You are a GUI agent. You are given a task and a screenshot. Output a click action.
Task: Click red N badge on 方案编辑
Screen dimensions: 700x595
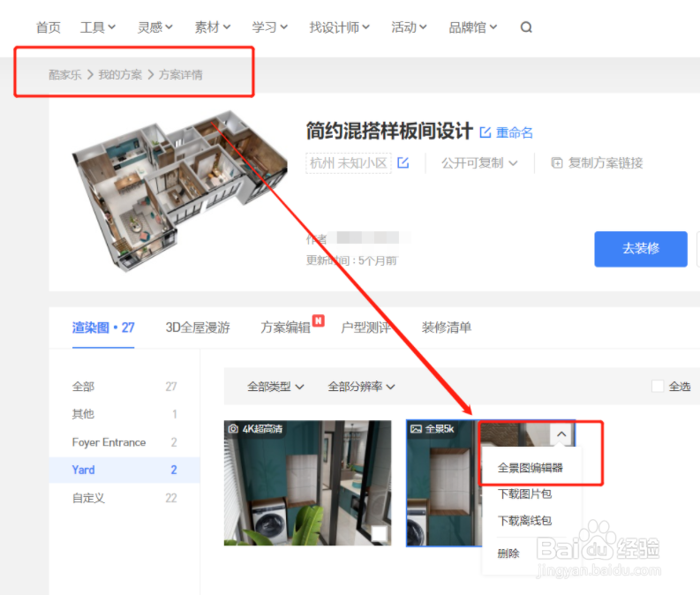pos(319,320)
